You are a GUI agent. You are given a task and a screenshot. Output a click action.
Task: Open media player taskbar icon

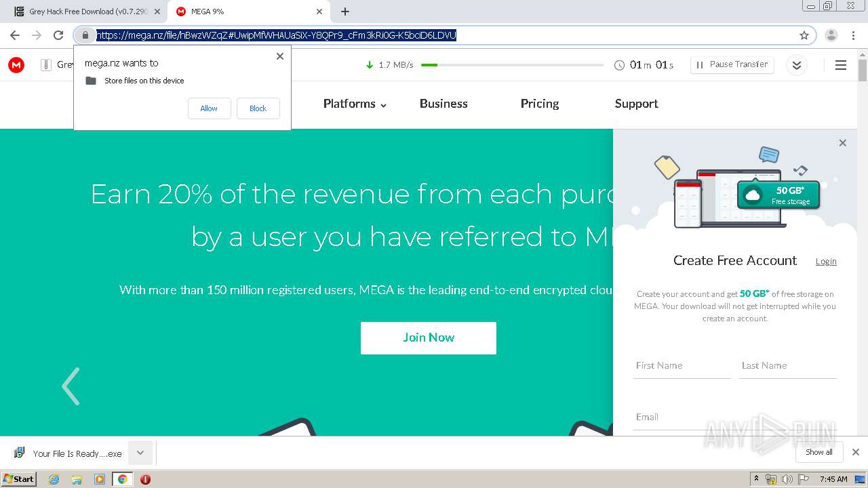point(100,479)
